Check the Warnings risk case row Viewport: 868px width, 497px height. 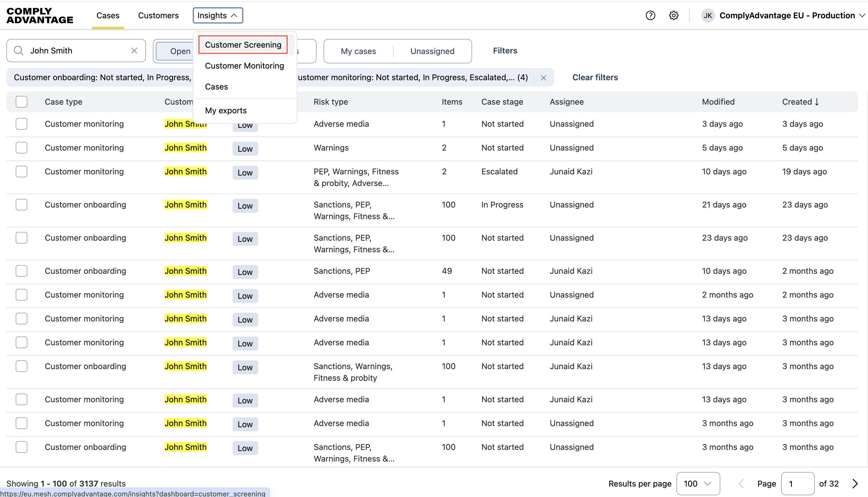(x=22, y=148)
